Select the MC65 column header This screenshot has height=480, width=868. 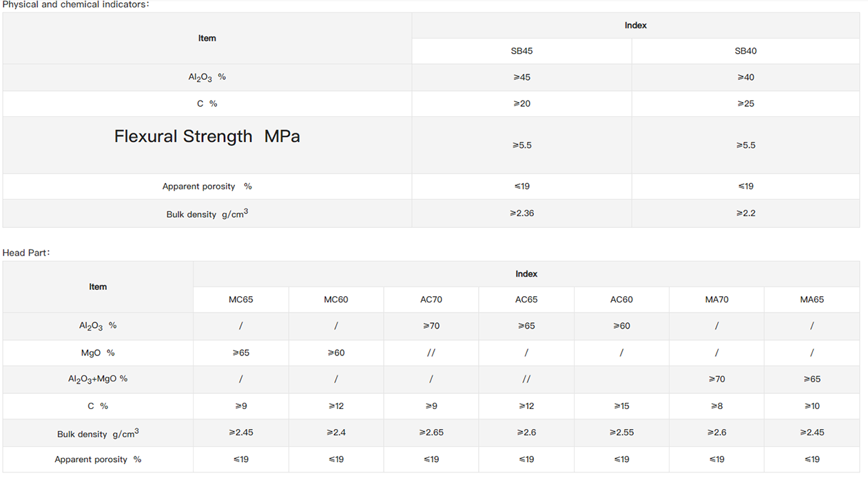pos(241,300)
